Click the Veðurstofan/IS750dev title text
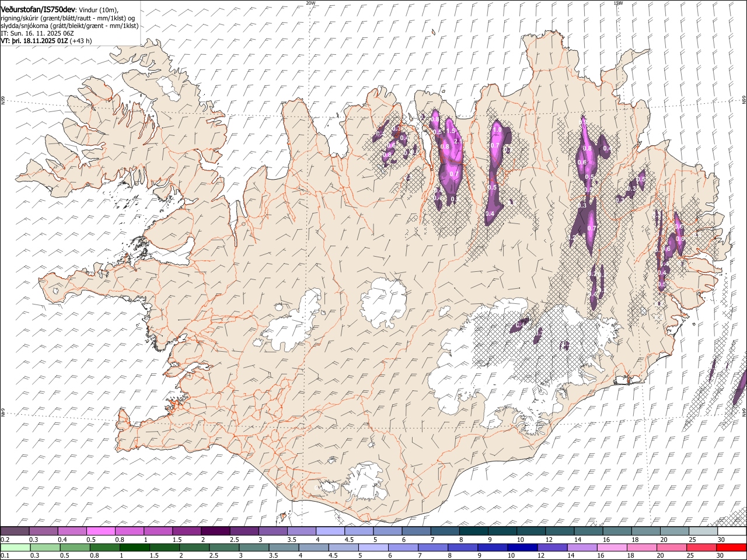The image size is (747, 560). 38,9
